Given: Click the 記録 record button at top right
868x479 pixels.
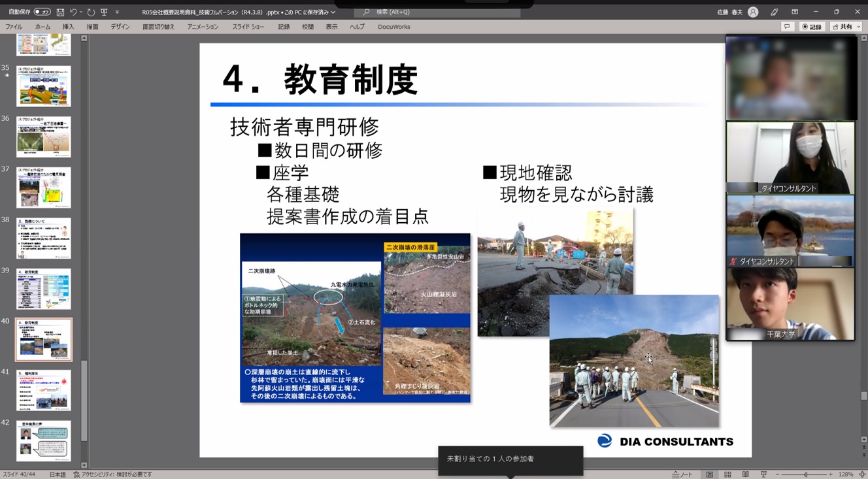Looking at the screenshot, I should pos(812,27).
